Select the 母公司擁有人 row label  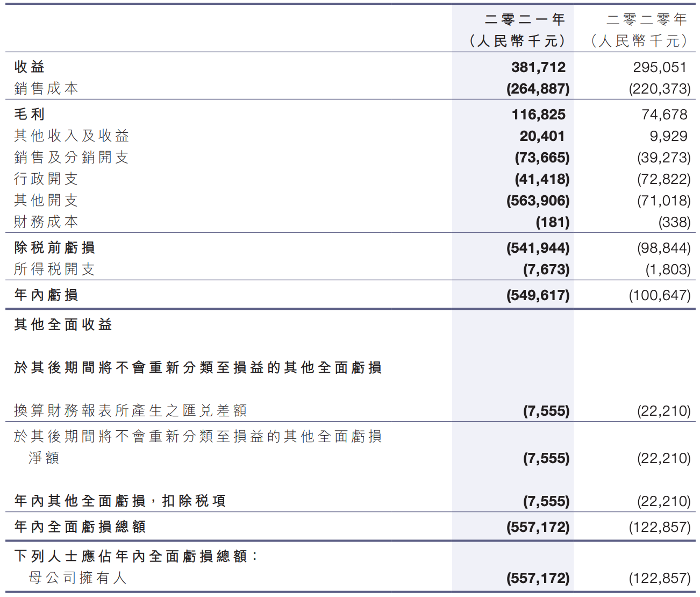[77, 578]
